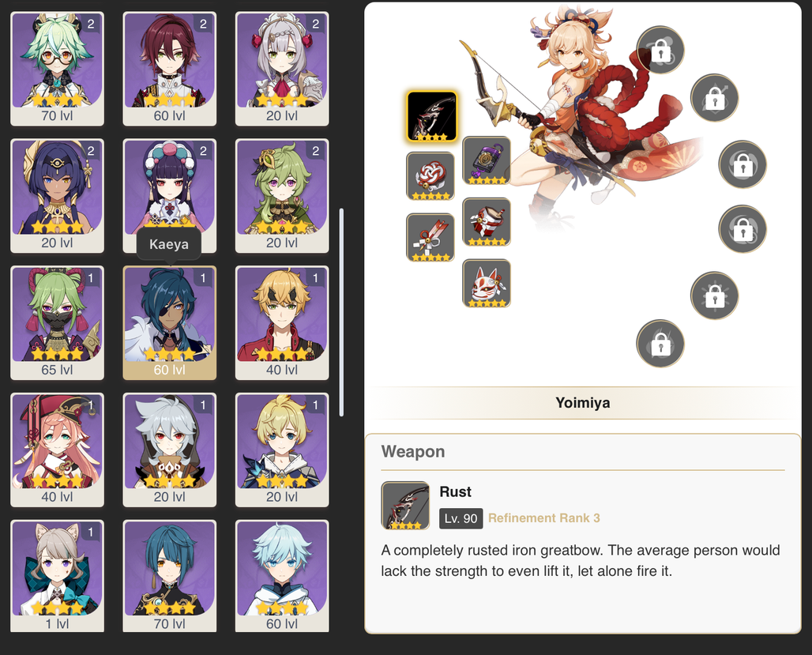This screenshot has width=812, height=655.
Task: Click the Rust weapon icon in panel
Action: coord(405,506)
